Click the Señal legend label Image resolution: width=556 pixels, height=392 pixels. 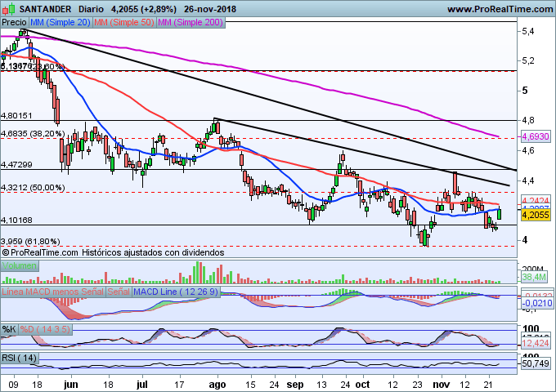tap(119, 292)
